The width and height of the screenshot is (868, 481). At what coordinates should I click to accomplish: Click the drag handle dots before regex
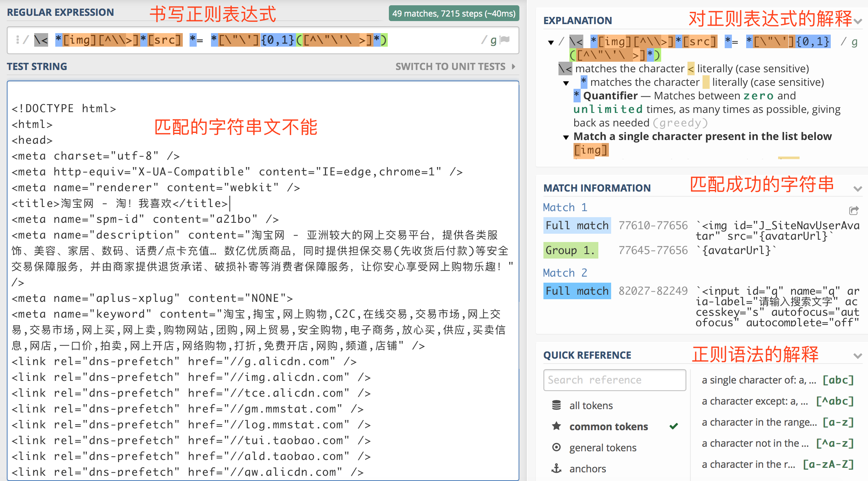click(x=17, y=40)
